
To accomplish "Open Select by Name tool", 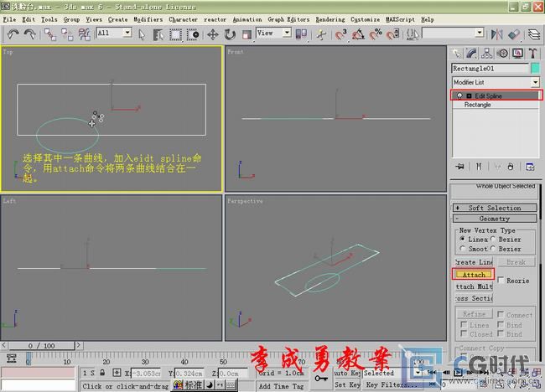I will (158, 34).
